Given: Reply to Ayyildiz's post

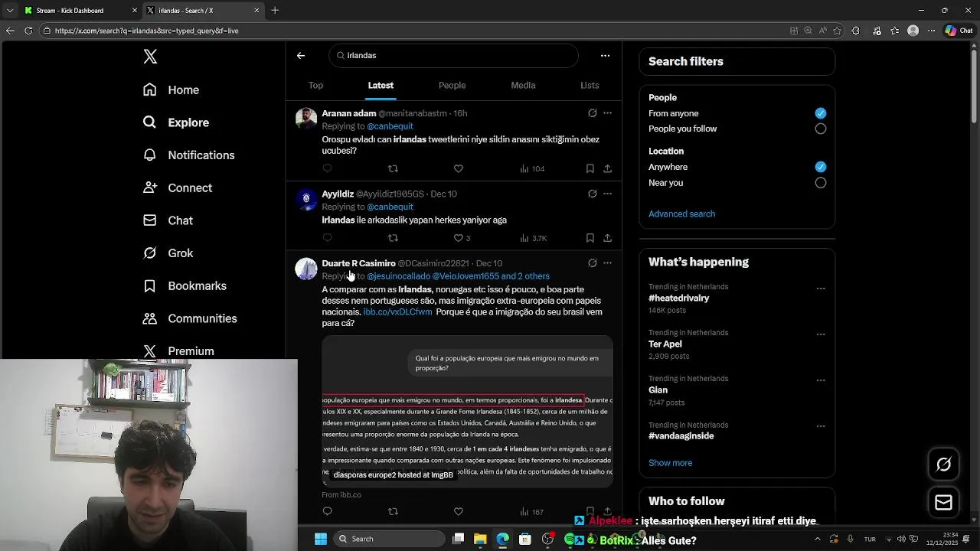Looking at the screenshot, I should pyautogui.click(x=328, y=238).
